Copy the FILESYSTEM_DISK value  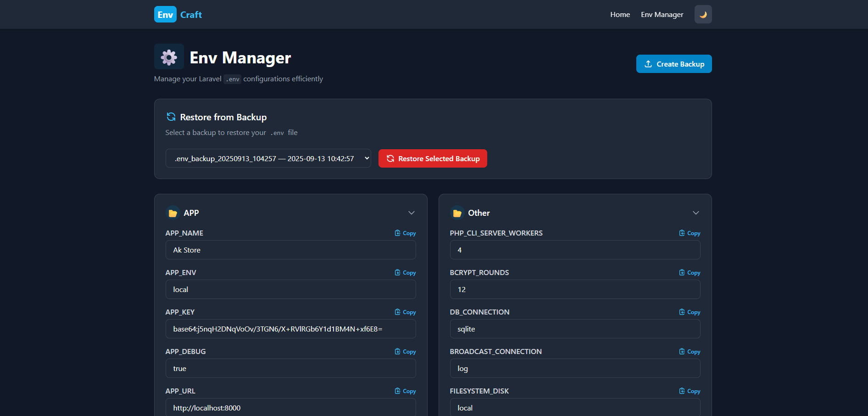pyautogui.click(x=689, y=391)
